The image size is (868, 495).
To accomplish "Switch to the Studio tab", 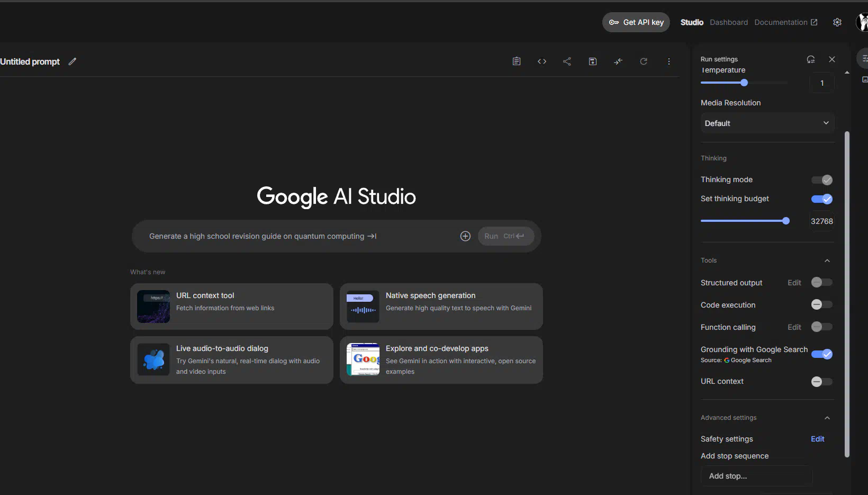I will [x=692, y=22].
